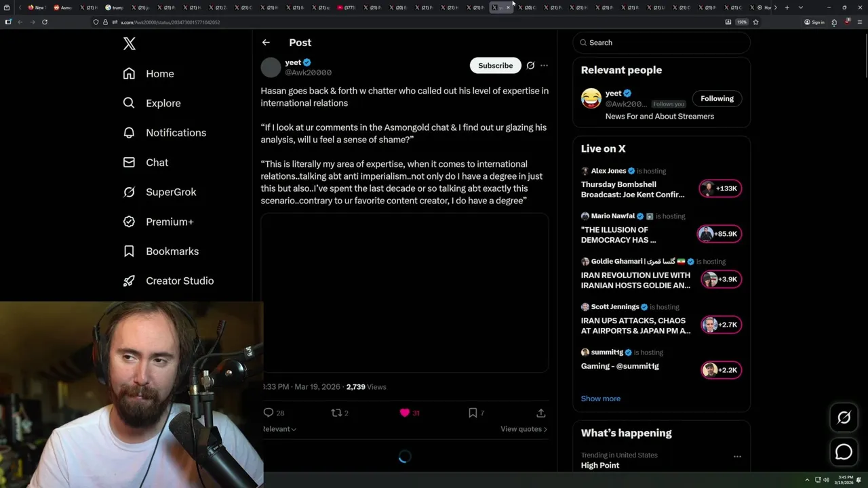Open three-dot menu for High Point trend
This screenshot has width=868, height=488.
pos(737,456)
